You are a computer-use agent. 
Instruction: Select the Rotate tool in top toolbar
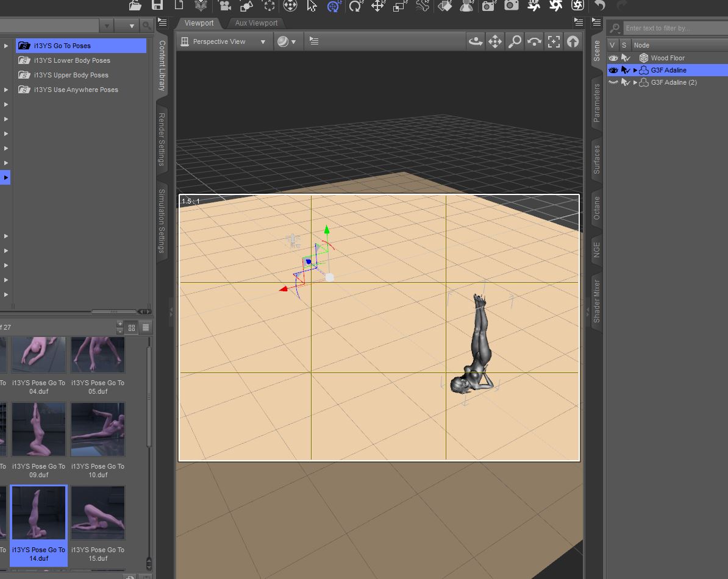tap(355, 7)
